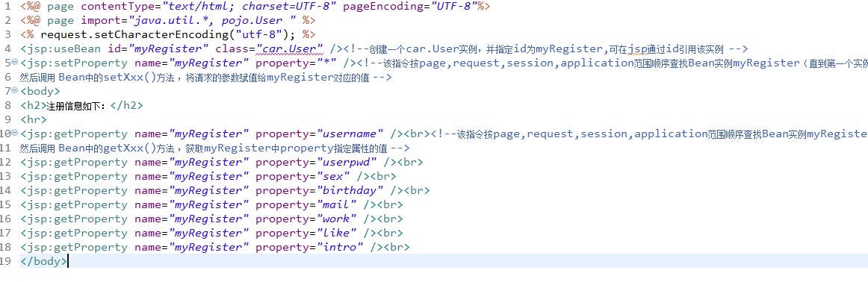Click the <br> tag on line 15
The height and width of the screenshot is (282, 868).
pos(390,204)
